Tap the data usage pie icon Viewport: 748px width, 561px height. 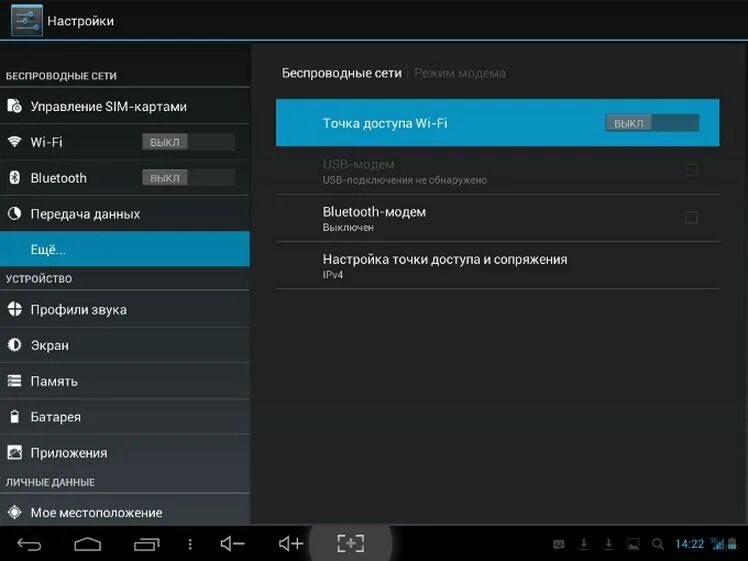pos(14,213)
